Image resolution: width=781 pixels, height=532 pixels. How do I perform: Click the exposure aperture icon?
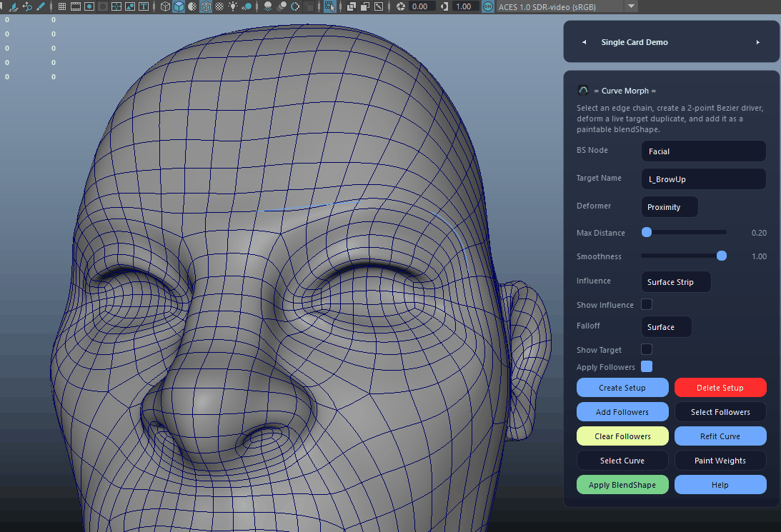(400, 6)
